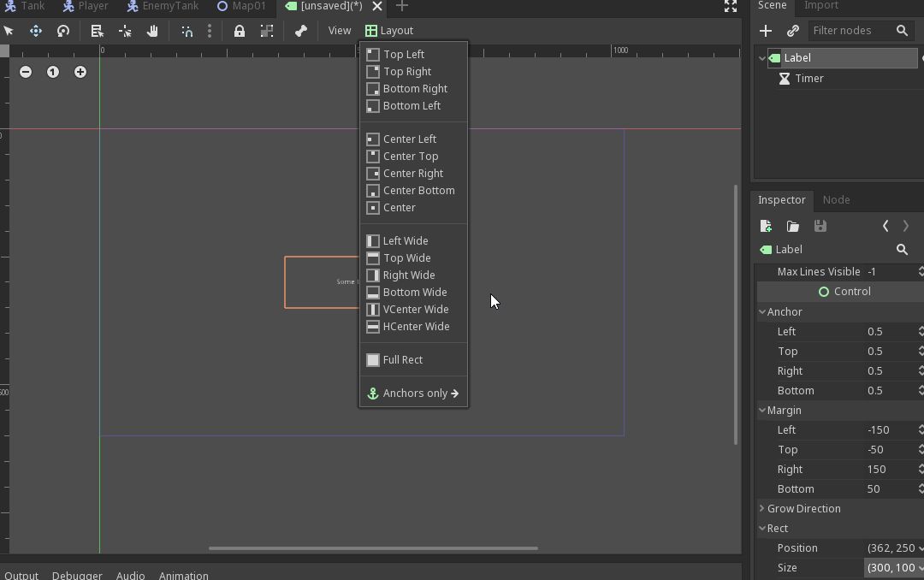Switch to the Map01 scene tab
This screenshot has width=924, height=580.
click(241, 6)
